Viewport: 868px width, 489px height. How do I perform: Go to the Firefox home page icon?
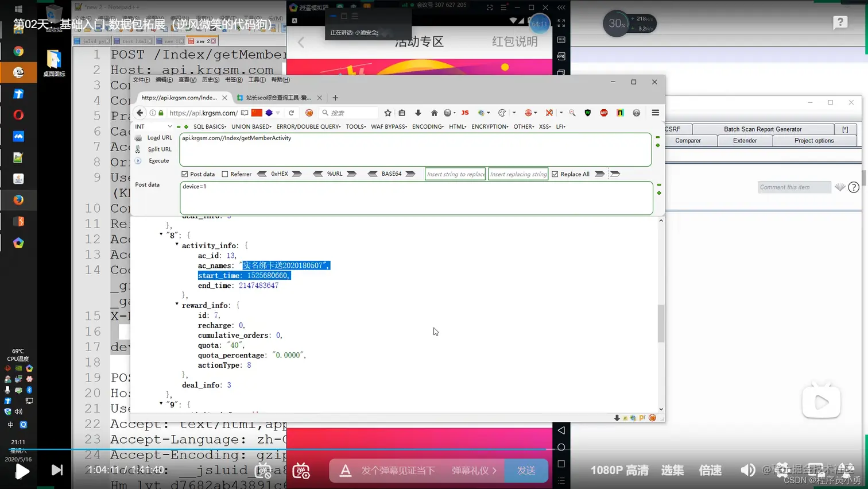pyautogui.click(x=434, y=113)
